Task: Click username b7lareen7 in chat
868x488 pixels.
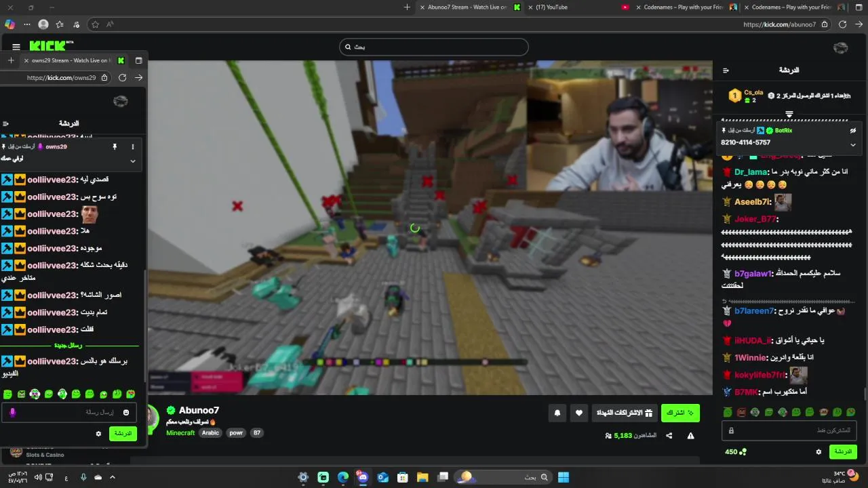Action: pos(754,311)
